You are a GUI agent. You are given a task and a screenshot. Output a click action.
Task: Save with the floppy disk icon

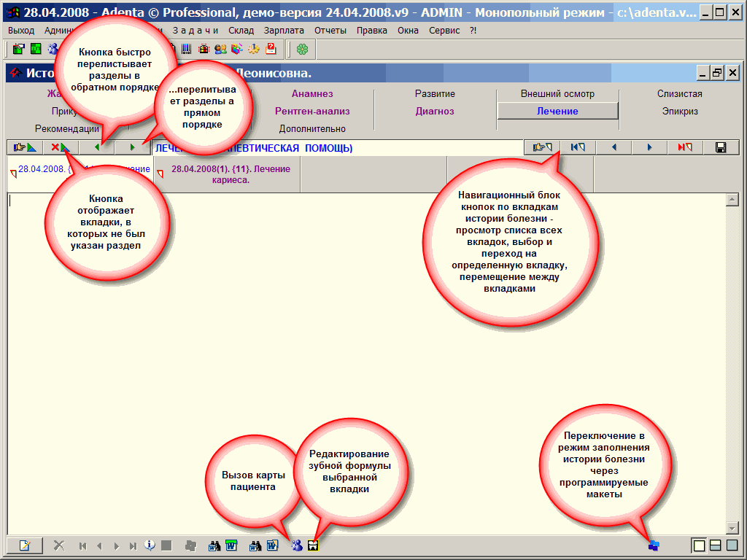pyautogui.click(x=721, y=147)
